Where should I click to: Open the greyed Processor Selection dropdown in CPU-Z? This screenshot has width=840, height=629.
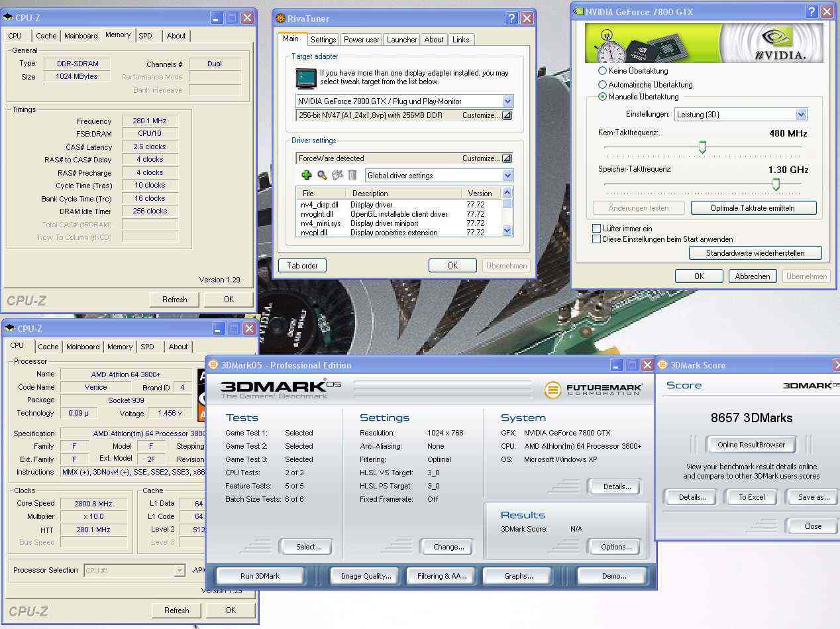179,571
